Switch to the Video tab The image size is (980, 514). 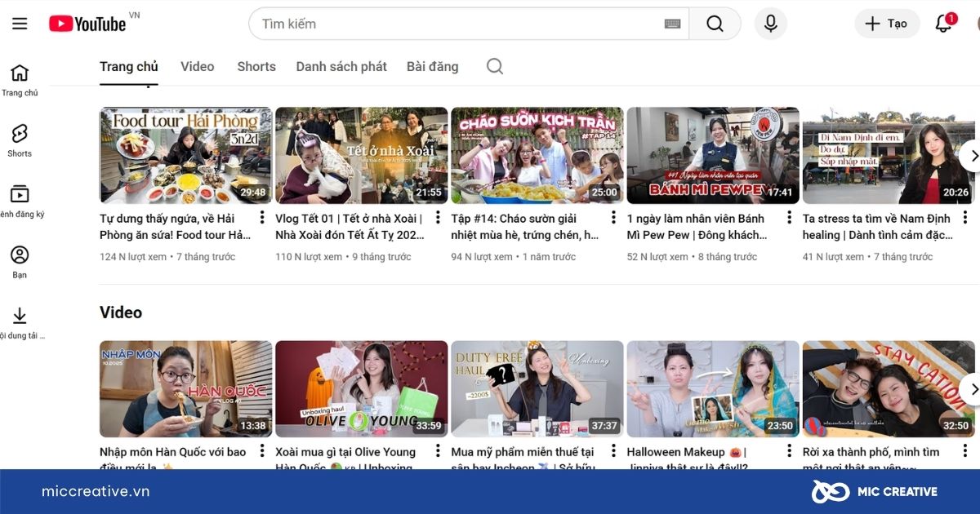(x=197, y=66)
